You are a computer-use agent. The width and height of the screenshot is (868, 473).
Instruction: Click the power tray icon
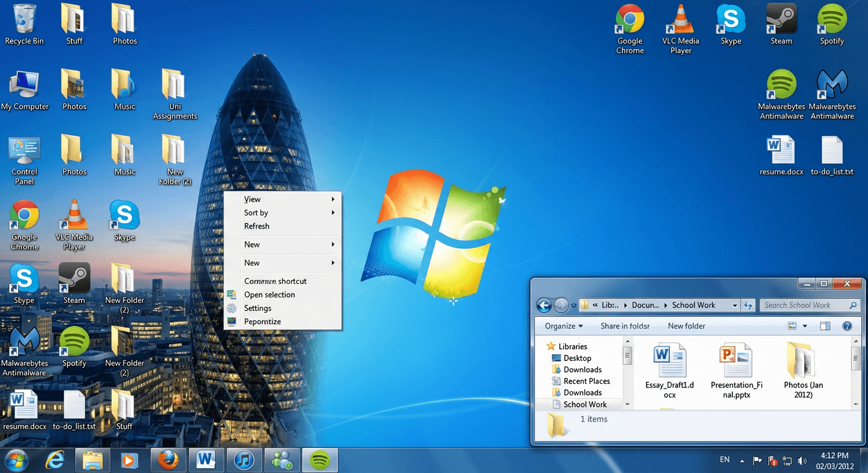(x=772, y=460)
